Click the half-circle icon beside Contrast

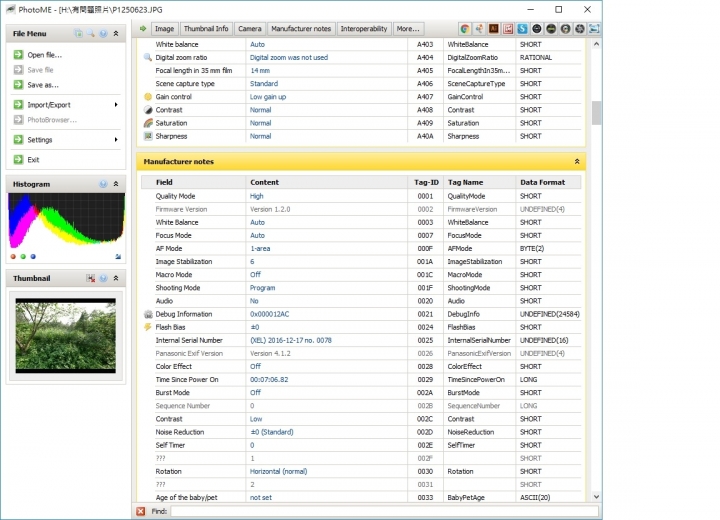[x=148, y=110]
